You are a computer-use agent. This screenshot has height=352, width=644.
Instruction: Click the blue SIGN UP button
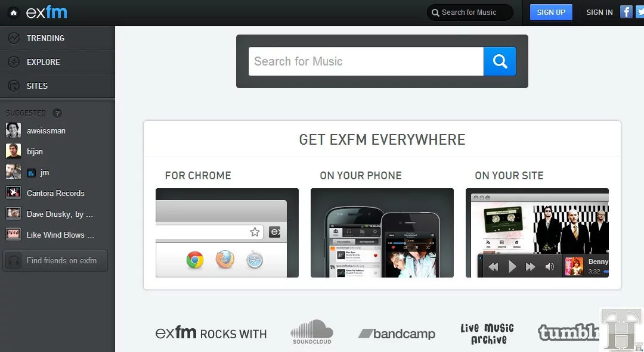[551, 13]
